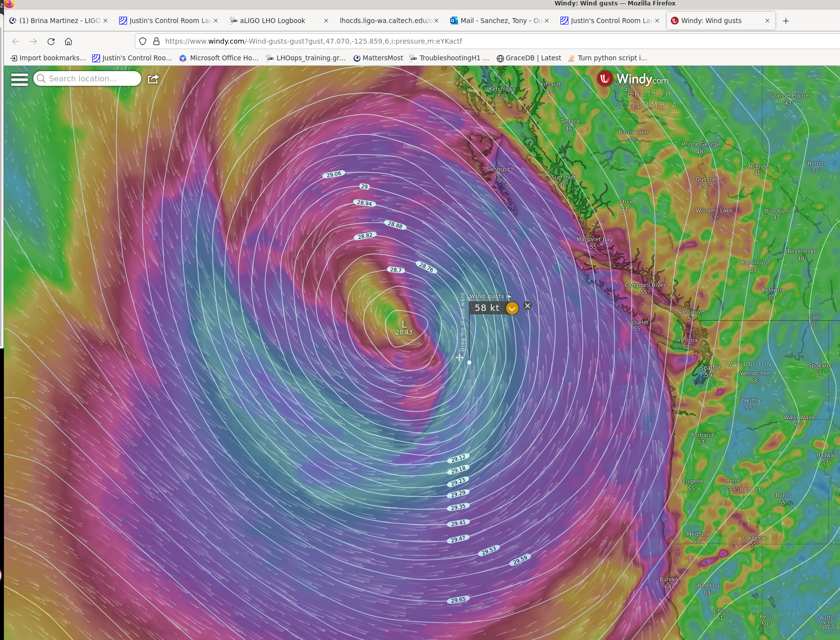The width and height of the screenshot is (840, 640).
Task: Click the Bend city label
Action: tap(733, 484)
